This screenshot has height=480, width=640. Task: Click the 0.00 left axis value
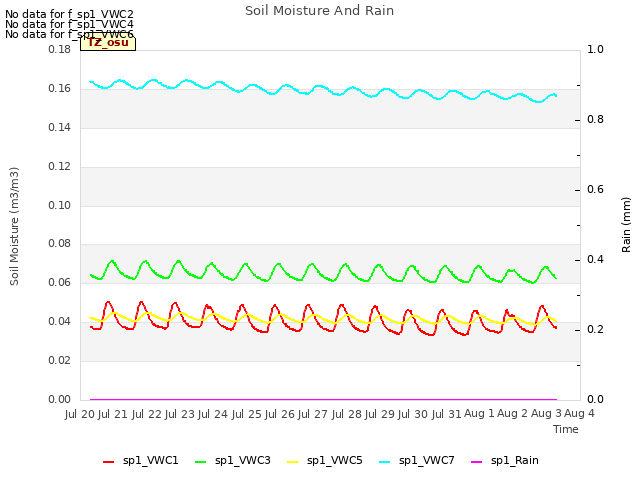(60, 399)
